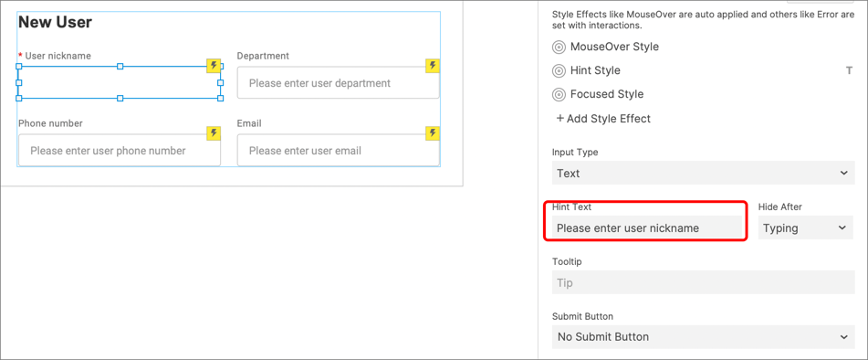Viewport: 868px width, 360px height.
Task: Open the Hint Style target icon
Action: click(559, 71)
